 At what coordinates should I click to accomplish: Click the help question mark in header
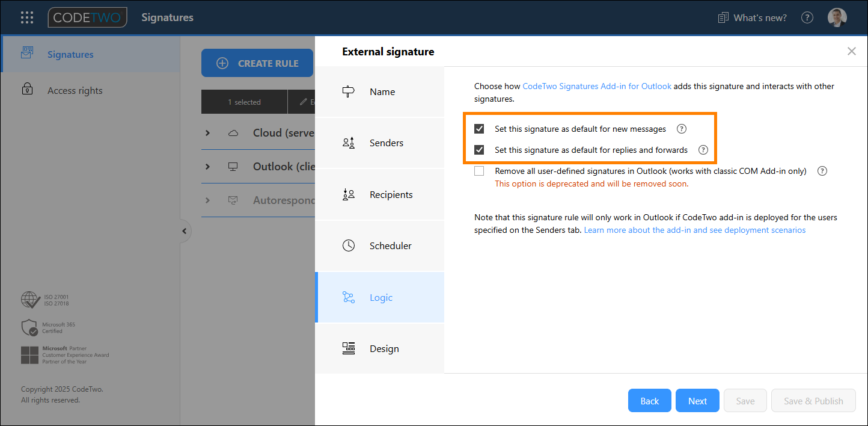click(x=807, y=17)
